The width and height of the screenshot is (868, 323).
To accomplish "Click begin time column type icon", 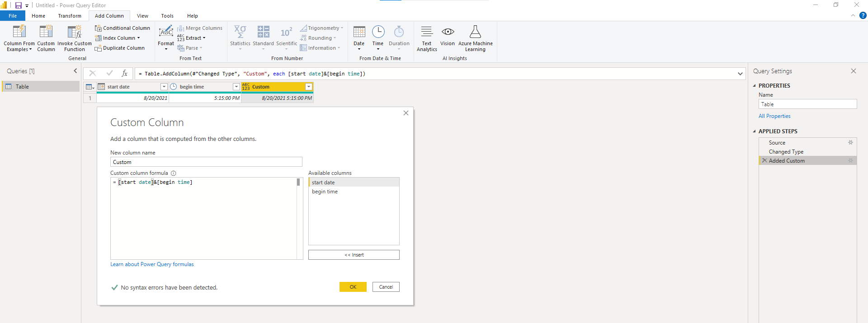I will coord(174,87).
